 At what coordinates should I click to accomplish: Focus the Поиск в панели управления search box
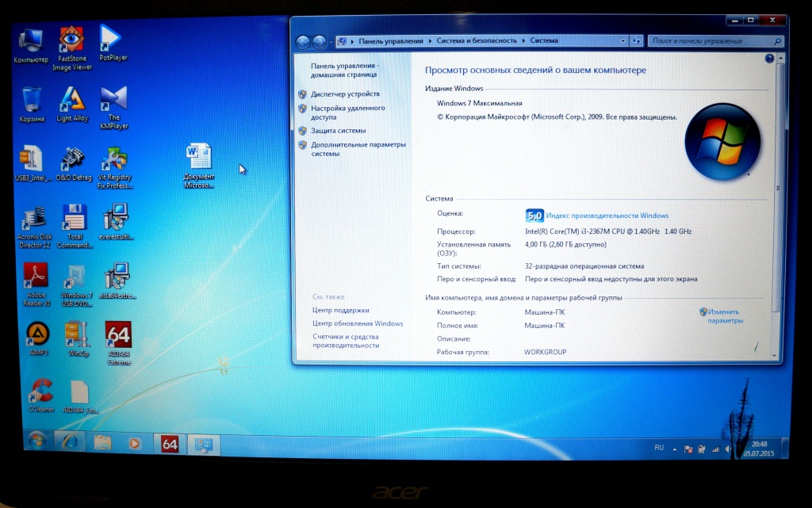[x=715, y=41]
